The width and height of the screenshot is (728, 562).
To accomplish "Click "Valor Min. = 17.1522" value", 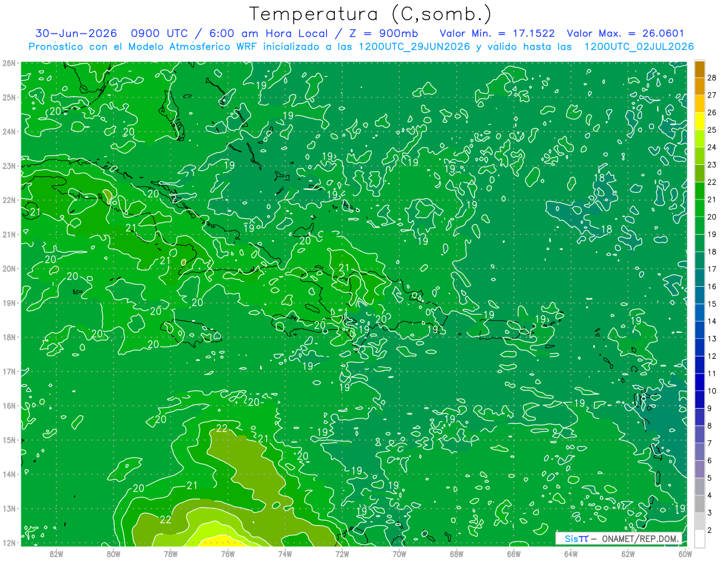I will [x=497, y=34].
